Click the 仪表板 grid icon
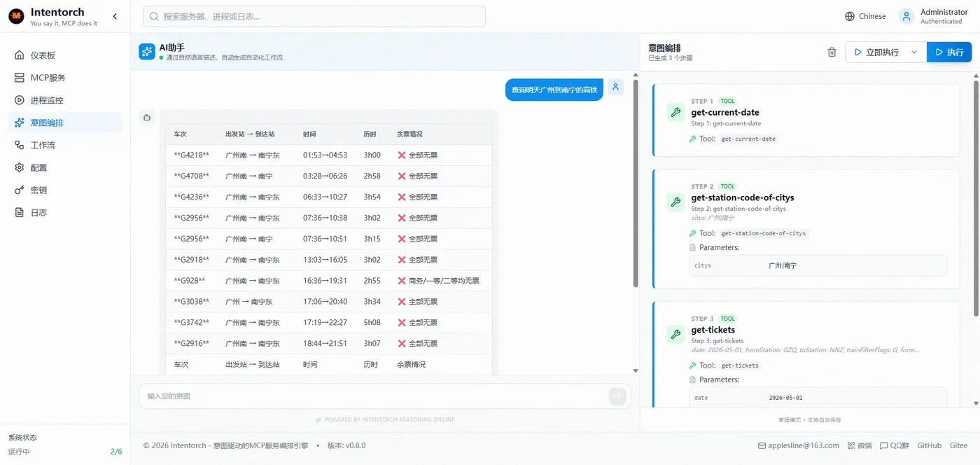The image size is (980, 465). (x=20, y=55)
